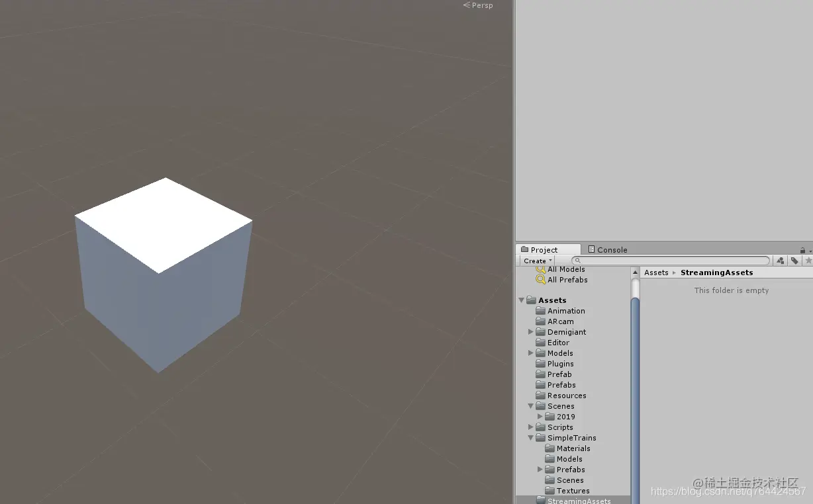Switch to the Project tab
This screenshot has height=504, width=813.
point(548,250)
